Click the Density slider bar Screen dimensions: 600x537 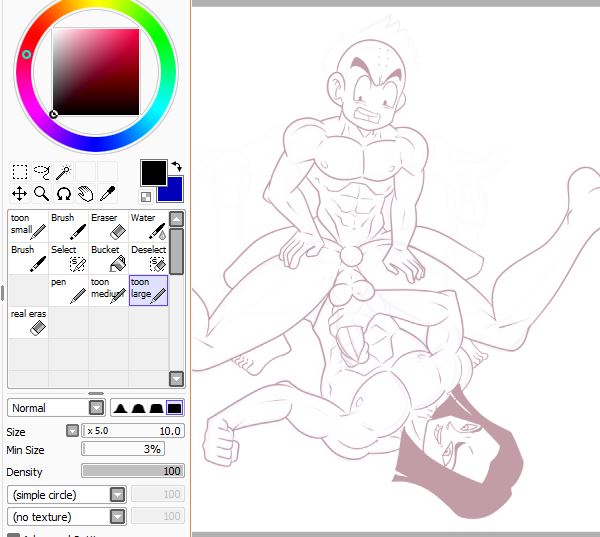point(132,471)
